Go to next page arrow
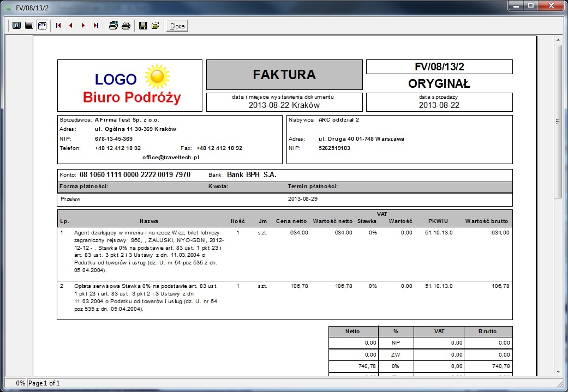This screenshot has width=568, height=392. pos(83,26)
